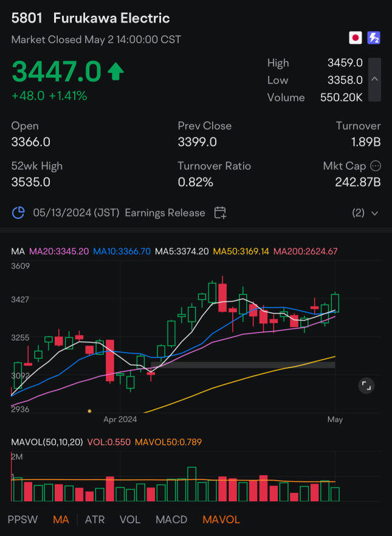Tap the Prev Close 3399.0 value
This screenshot has width=392, height=536.
tap(198, 142)
